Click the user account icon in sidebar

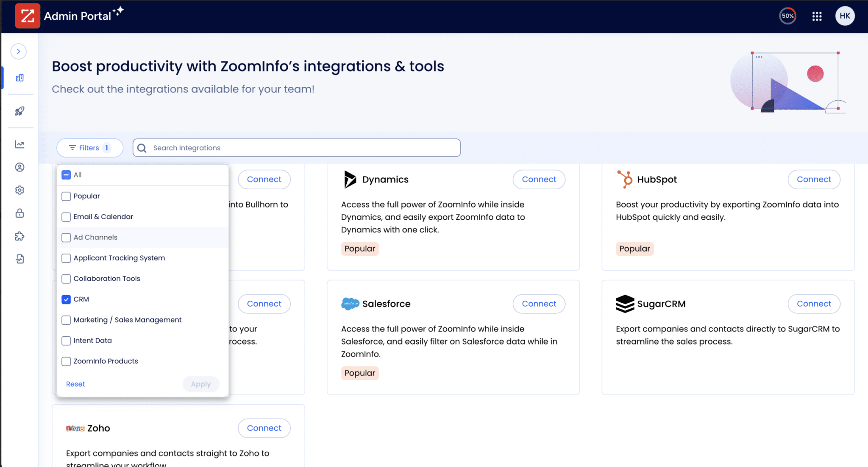19,167
